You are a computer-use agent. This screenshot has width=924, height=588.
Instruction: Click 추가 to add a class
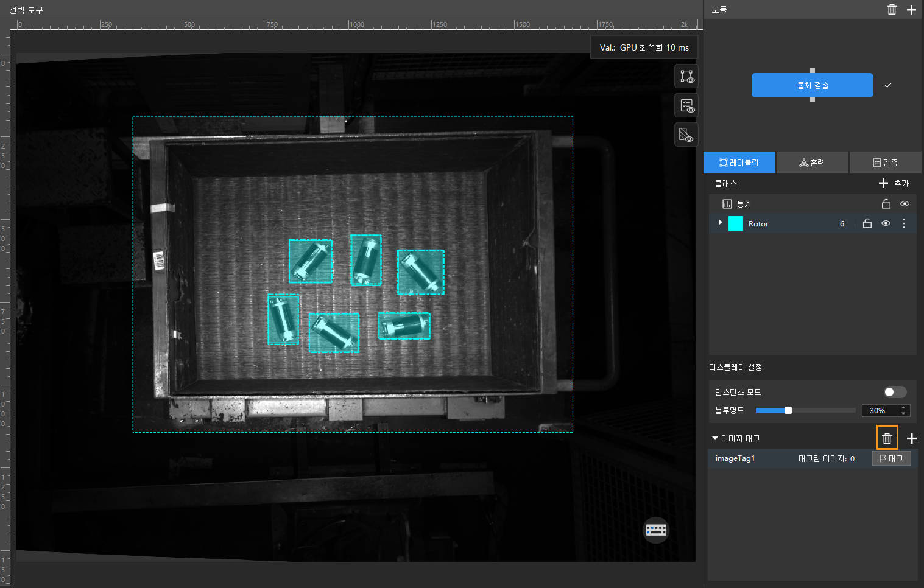pos(894,183)
